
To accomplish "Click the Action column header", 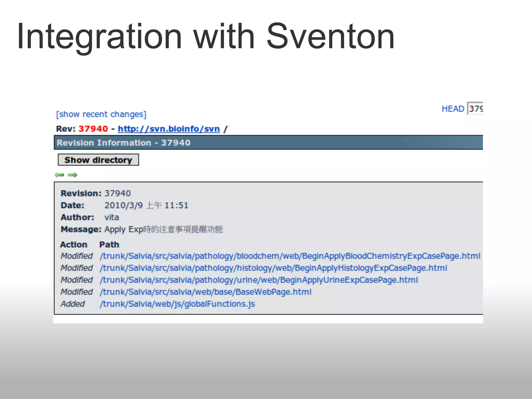I will (x=74, y=244).
